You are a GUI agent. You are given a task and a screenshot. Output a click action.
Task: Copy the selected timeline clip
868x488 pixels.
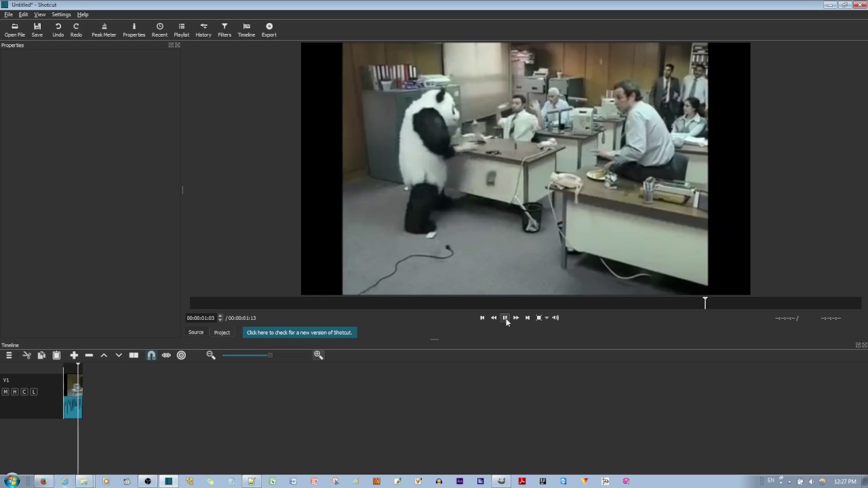[x=41, y=355]
